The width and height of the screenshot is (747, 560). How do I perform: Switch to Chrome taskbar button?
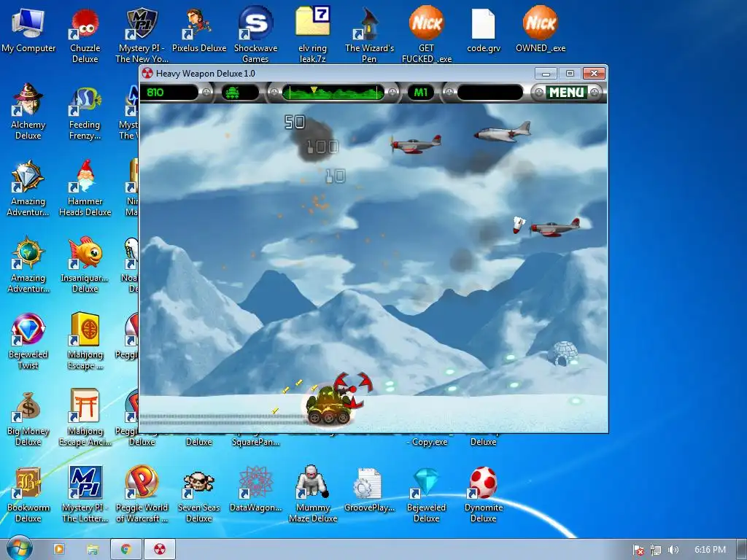tap(126, 550)
